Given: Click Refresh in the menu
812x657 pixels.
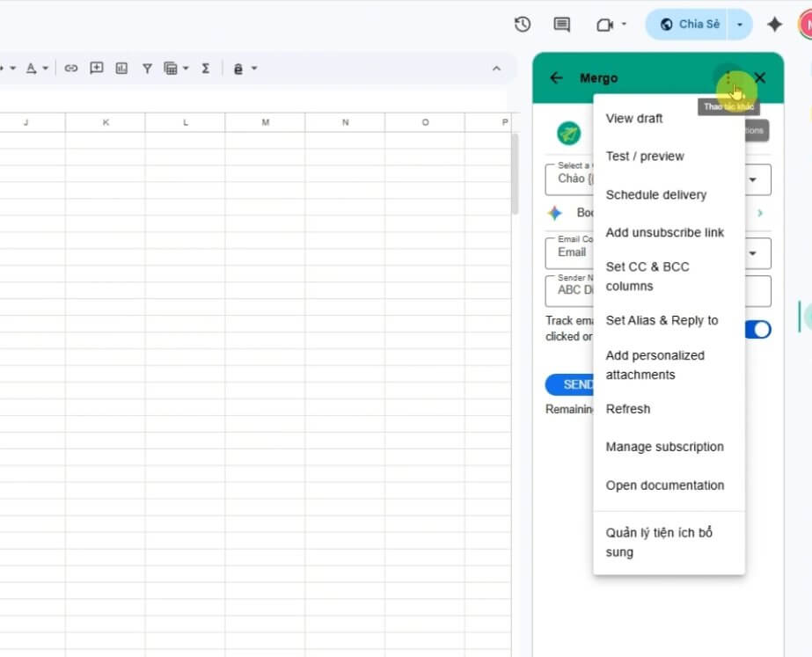Looking at the screenshot, I should 669,409.
